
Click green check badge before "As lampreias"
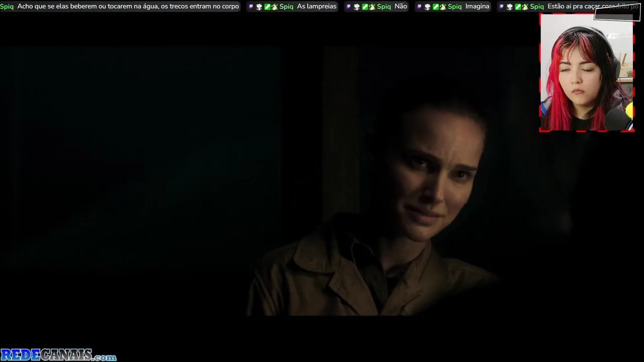point(267,7)
